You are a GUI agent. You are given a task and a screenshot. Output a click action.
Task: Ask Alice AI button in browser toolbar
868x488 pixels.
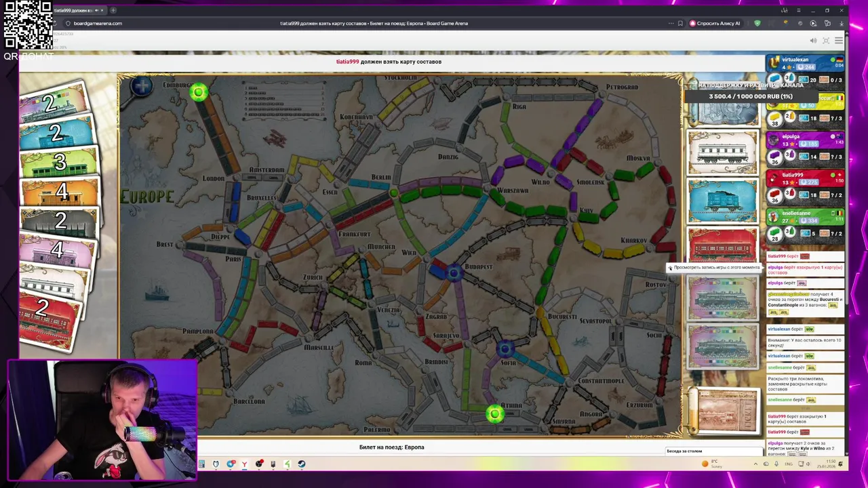click(715, 23)
